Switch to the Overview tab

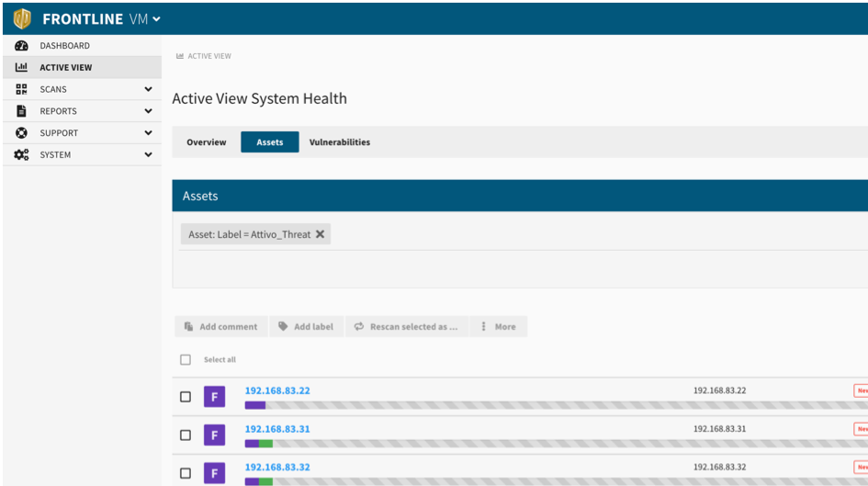206,142
